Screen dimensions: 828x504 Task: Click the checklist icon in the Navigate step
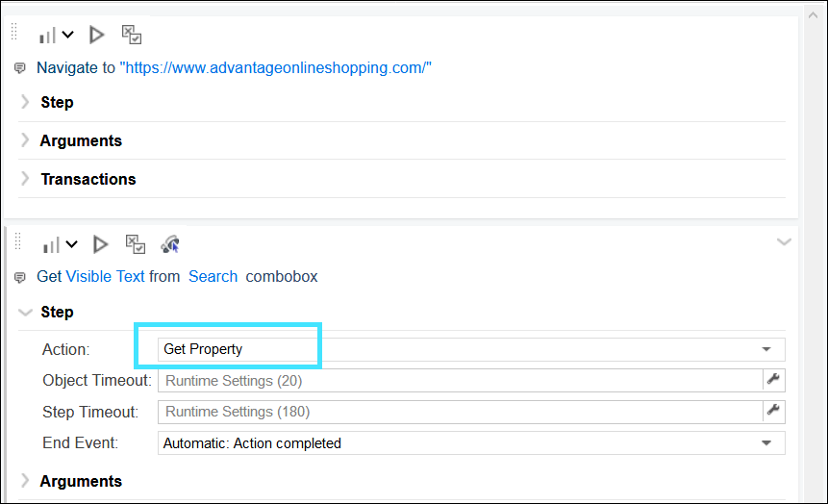click(x=132, y=35)
